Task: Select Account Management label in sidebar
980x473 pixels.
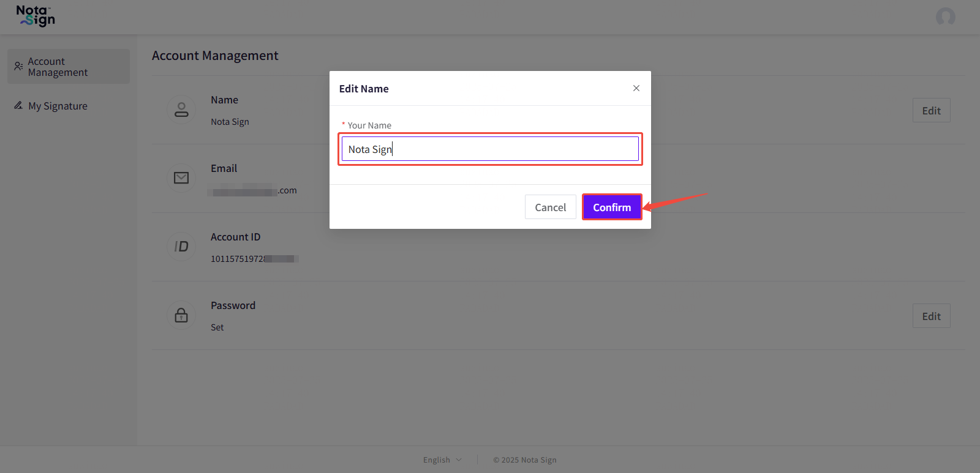Action: 58,67
